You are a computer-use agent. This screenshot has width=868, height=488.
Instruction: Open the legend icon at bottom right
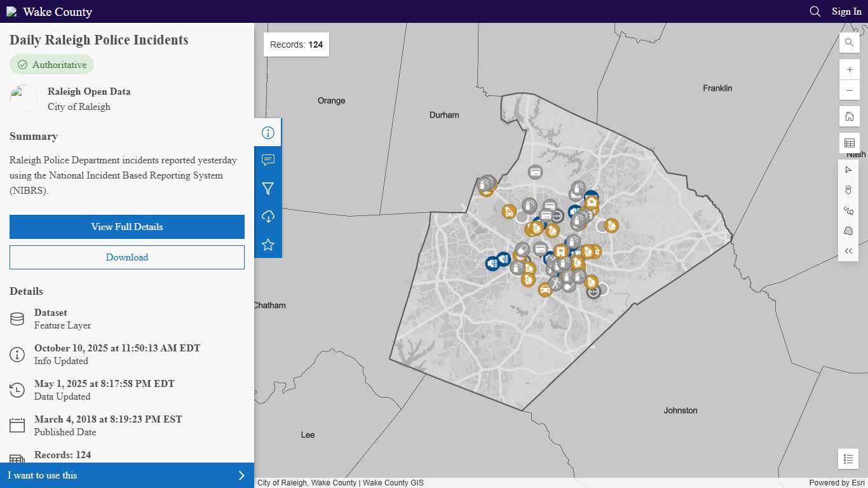pyautogui.click(x=848, y=458)
